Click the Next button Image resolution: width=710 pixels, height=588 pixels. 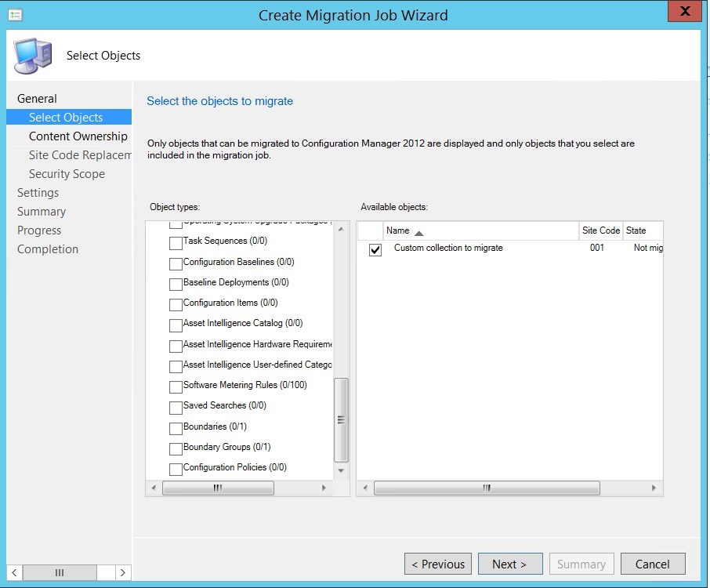click(x=510, y=564)
